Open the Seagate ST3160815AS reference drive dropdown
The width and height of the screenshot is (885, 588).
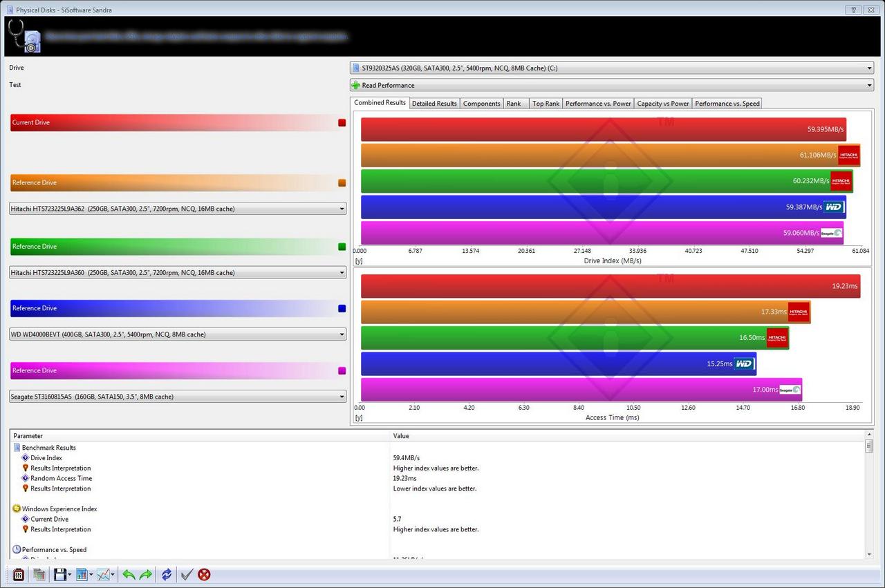point(178,397)
